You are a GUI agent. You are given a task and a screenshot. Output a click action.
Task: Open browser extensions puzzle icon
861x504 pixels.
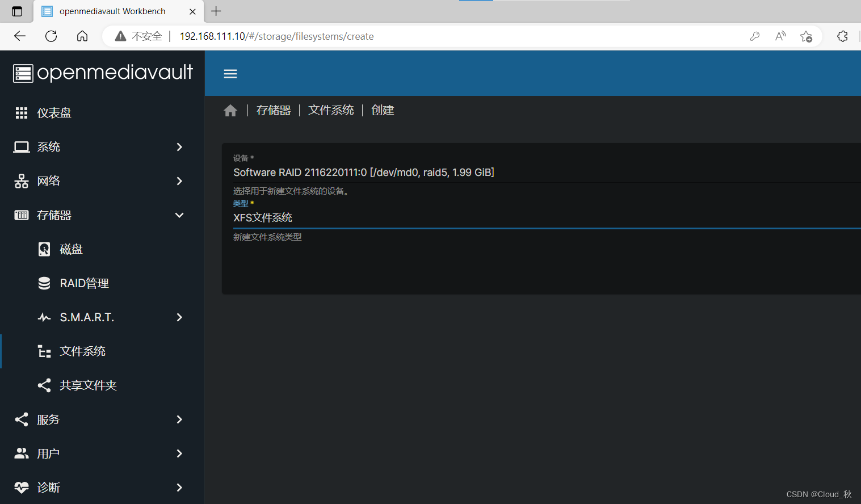[x=843, y=36]
